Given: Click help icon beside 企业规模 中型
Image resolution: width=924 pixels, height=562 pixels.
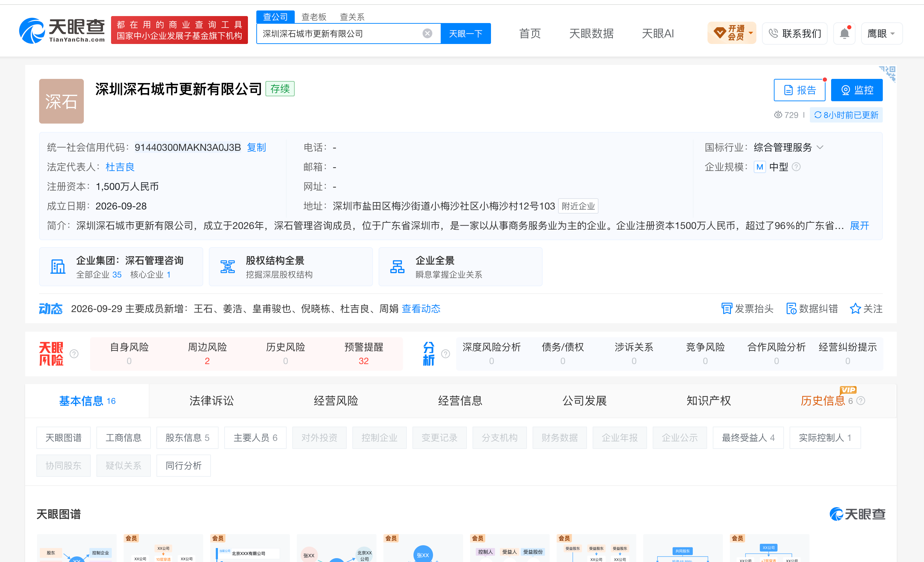Looking at the screenshot, I should (796, 167).
